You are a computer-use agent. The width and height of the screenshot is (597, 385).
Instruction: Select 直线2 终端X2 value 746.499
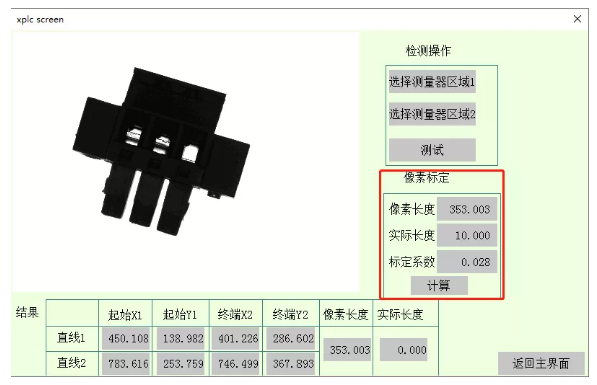(x=236, y=364)
